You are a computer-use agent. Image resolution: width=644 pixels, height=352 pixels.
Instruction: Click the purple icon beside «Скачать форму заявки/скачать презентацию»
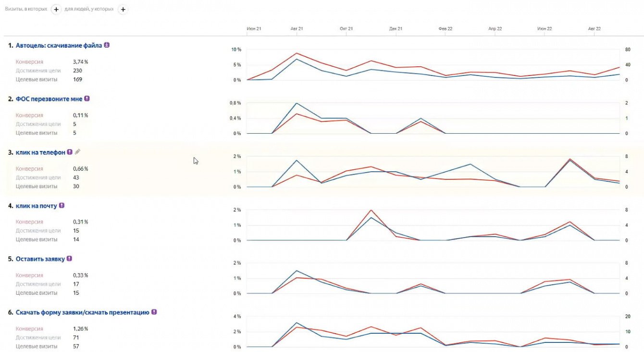click(154, 312)
